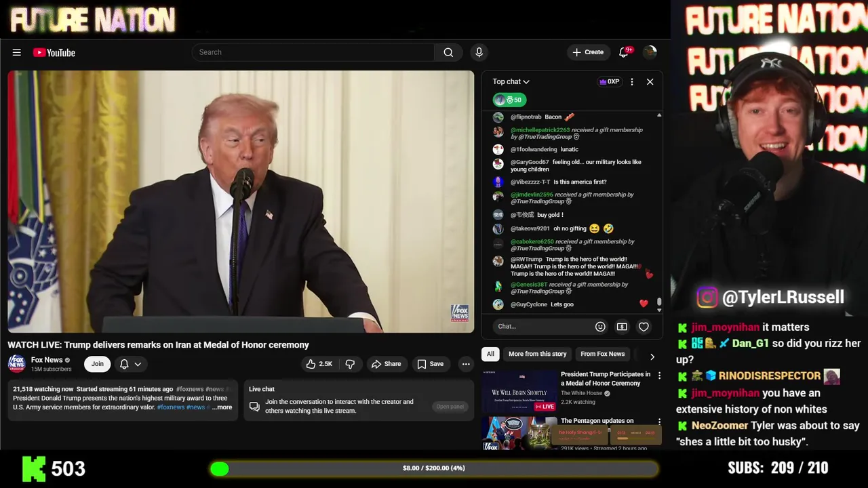Click the live chat scroll-up arrow
Viewport: 868px width, 488px height.
click(x=658, y=116)
